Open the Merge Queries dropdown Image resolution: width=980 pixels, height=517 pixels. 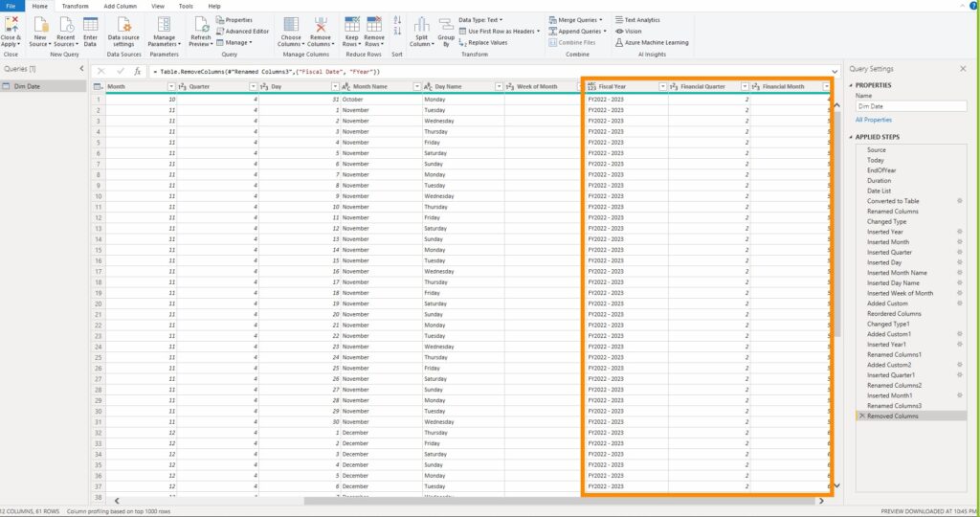(575, 20)
